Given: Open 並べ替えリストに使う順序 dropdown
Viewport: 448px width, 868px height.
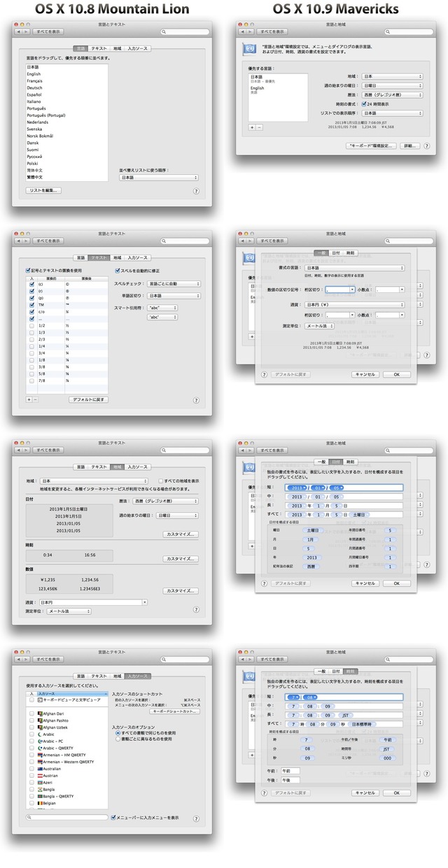Looking at the screenshot, I should coord(158,178).
